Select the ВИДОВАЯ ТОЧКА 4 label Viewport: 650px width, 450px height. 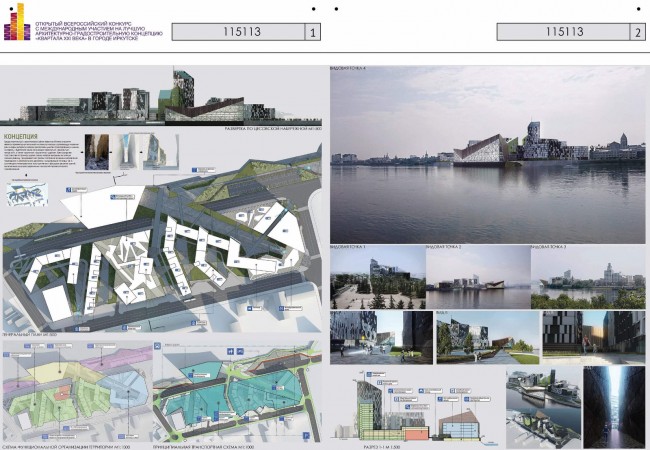coord(347,68)
